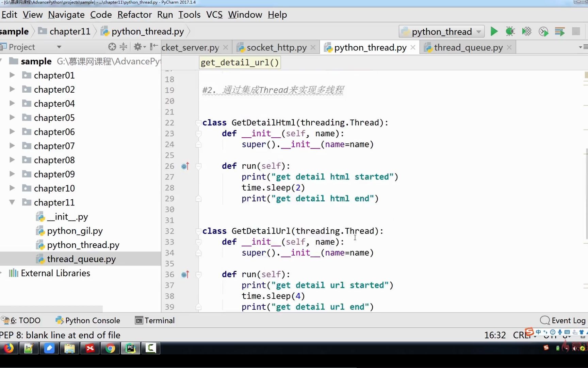Expand chapter07 folder

(x=12, y=146)
